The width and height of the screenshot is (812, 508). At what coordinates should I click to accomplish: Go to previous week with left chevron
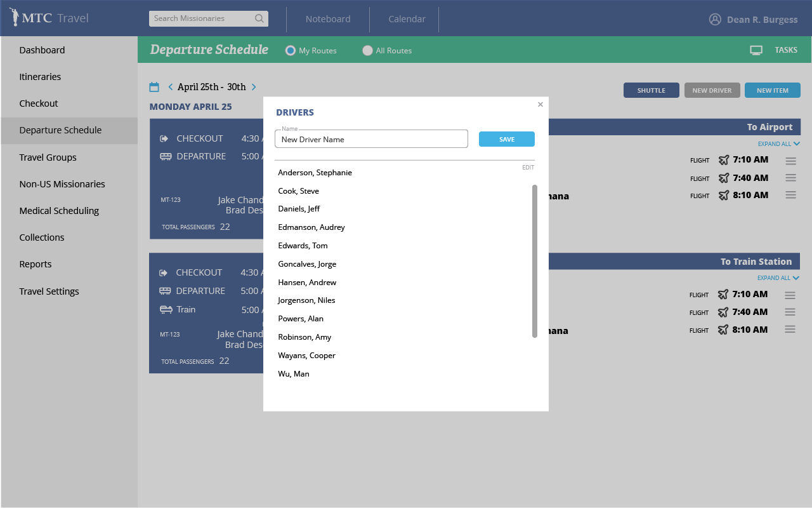click(x=170, y=87)
